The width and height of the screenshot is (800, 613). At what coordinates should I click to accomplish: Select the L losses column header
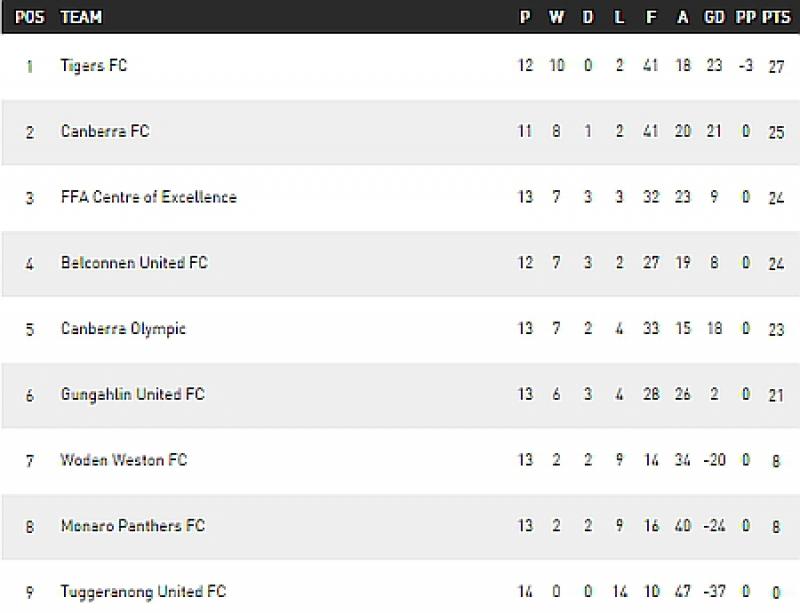tap(620, 17)
